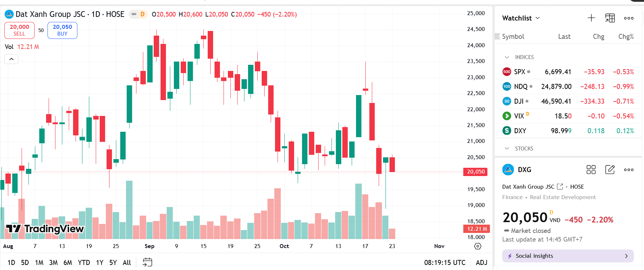Select the 3M time range
Screen dimensions: 644x270
pyautogui.click(x=53, y=262)
